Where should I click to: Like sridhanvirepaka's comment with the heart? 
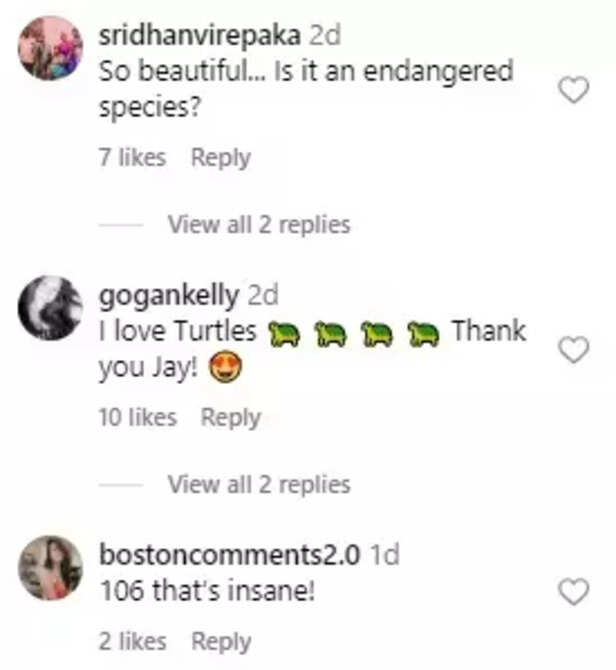573,91
